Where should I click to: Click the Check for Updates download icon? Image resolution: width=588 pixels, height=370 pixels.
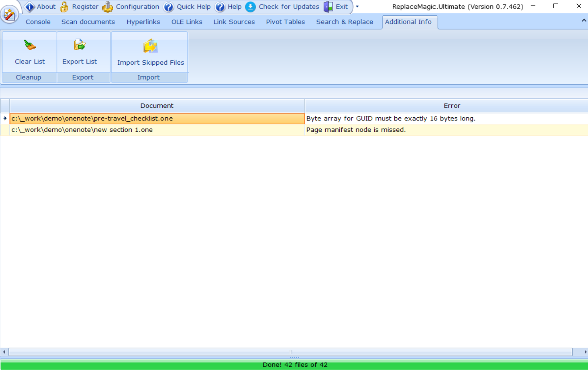click(250, 7)
